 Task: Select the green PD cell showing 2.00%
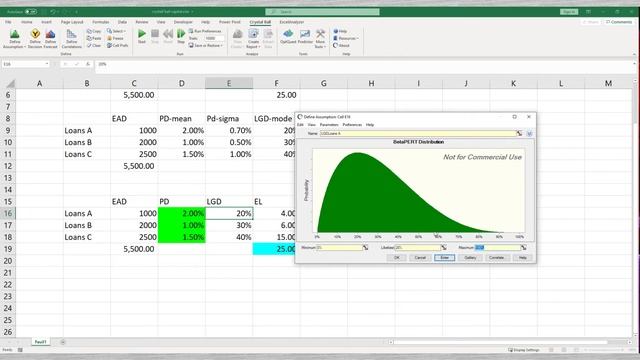point(182,213)
